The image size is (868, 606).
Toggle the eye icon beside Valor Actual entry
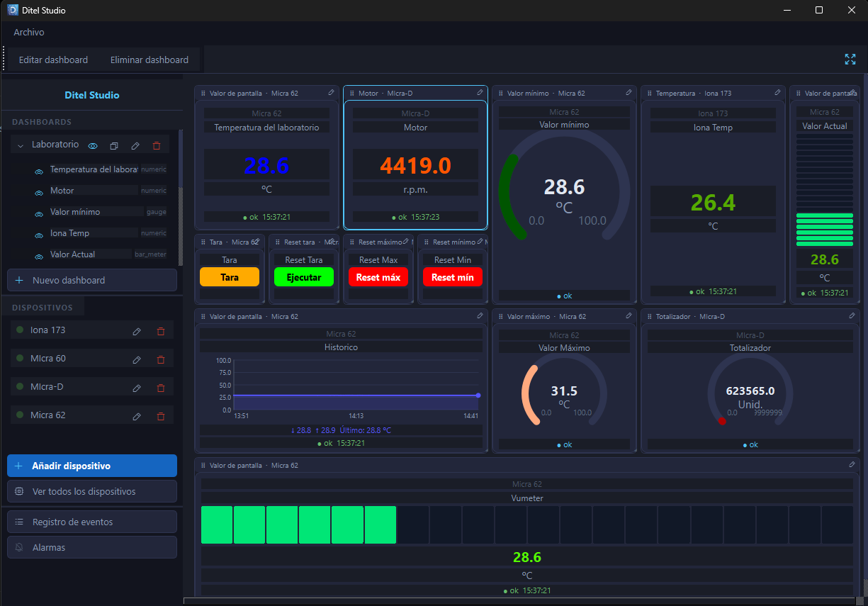[x=39, y=256]
